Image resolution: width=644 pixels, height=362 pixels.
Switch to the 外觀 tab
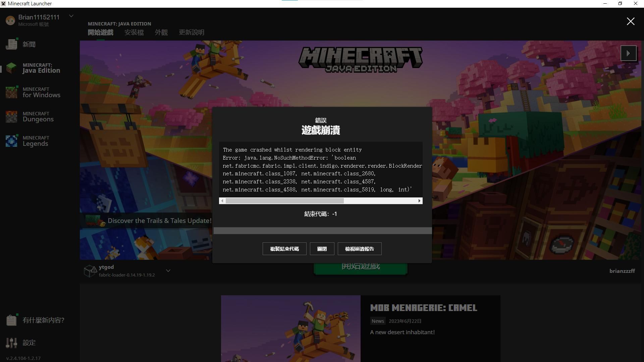tap(161, 33)
